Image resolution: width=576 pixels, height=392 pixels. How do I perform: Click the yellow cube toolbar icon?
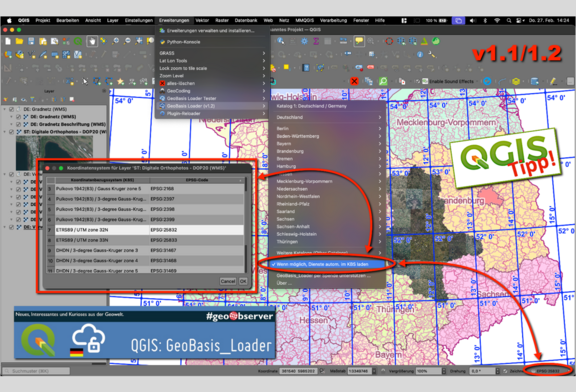tap(516, 81)
